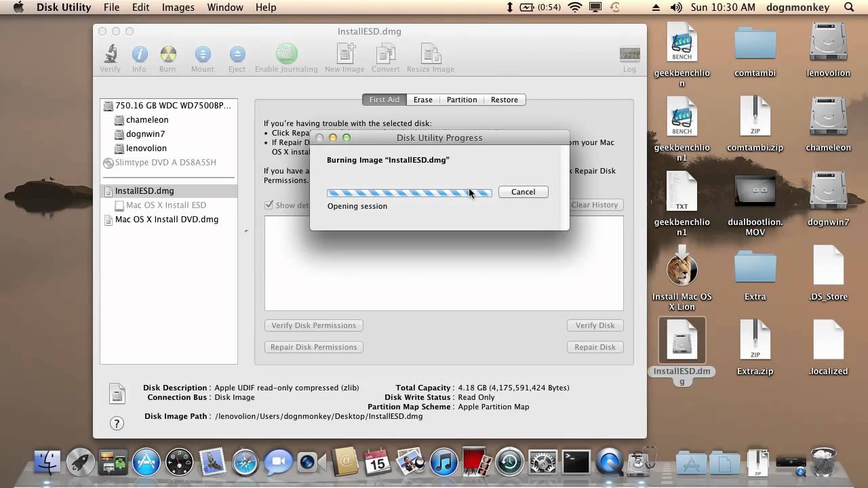Open Launchpad from the Dock
Image resolution: width=868 pixels, height=488 pixels.
pos(80,462)
